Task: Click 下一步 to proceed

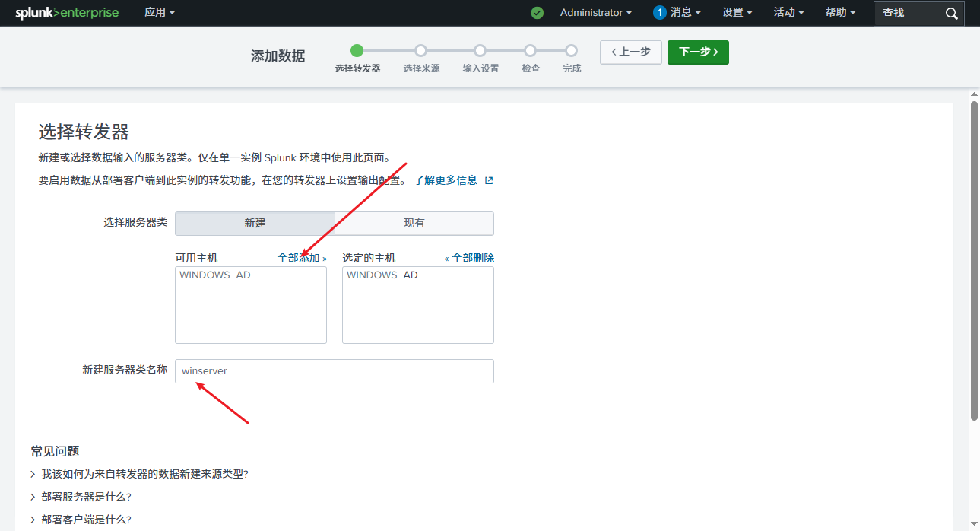Action: [x=697, y=52]
